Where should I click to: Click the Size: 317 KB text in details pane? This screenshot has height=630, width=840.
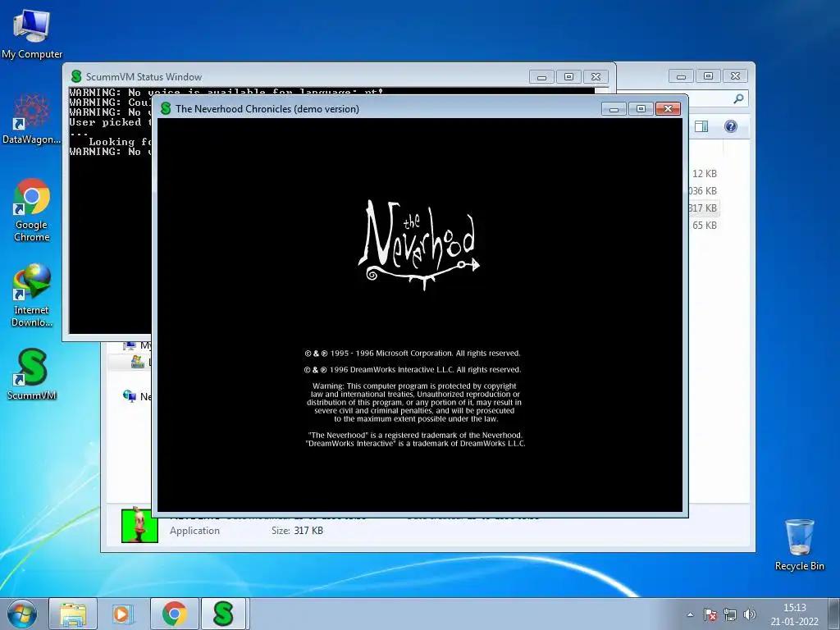(297, 531)
